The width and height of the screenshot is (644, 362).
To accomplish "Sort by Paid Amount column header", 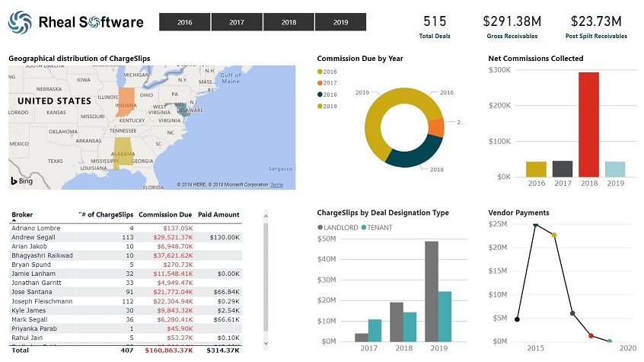I will tap(218, 214).
